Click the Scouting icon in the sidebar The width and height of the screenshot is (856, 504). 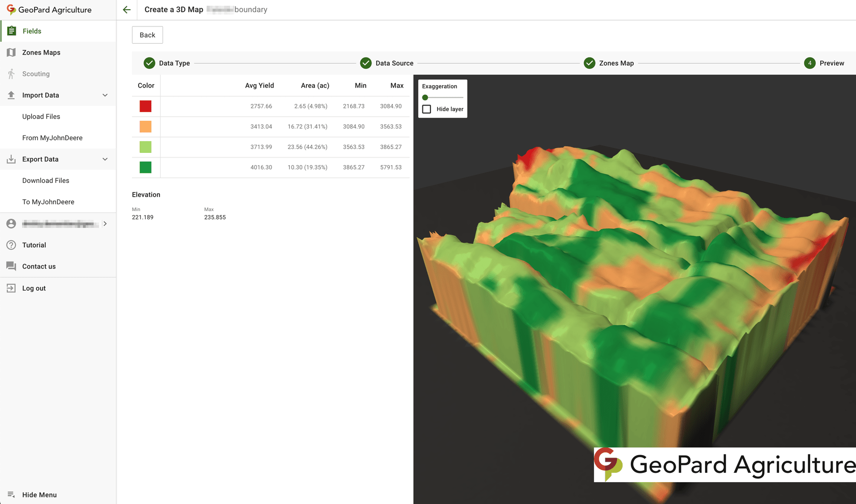tap(11, 73)
